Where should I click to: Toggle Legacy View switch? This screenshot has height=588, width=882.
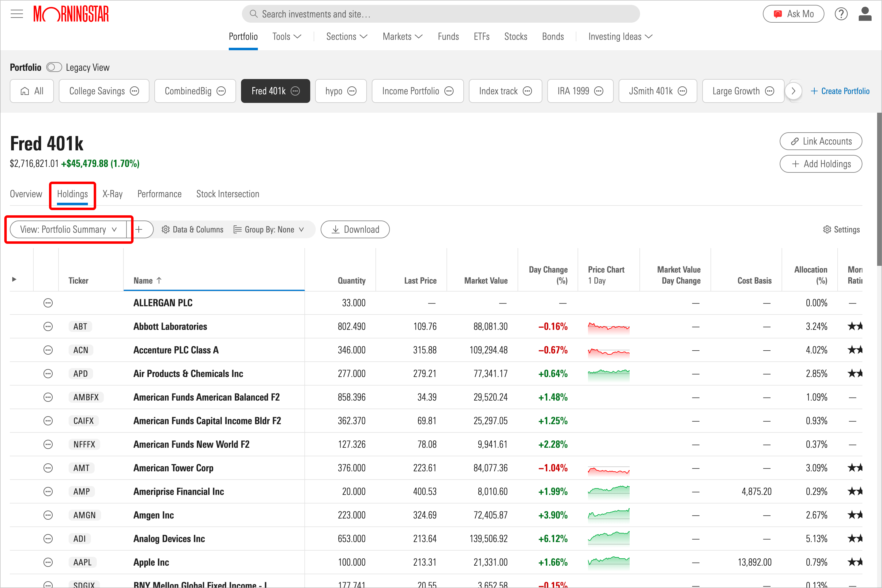click(x=54, y=67)
